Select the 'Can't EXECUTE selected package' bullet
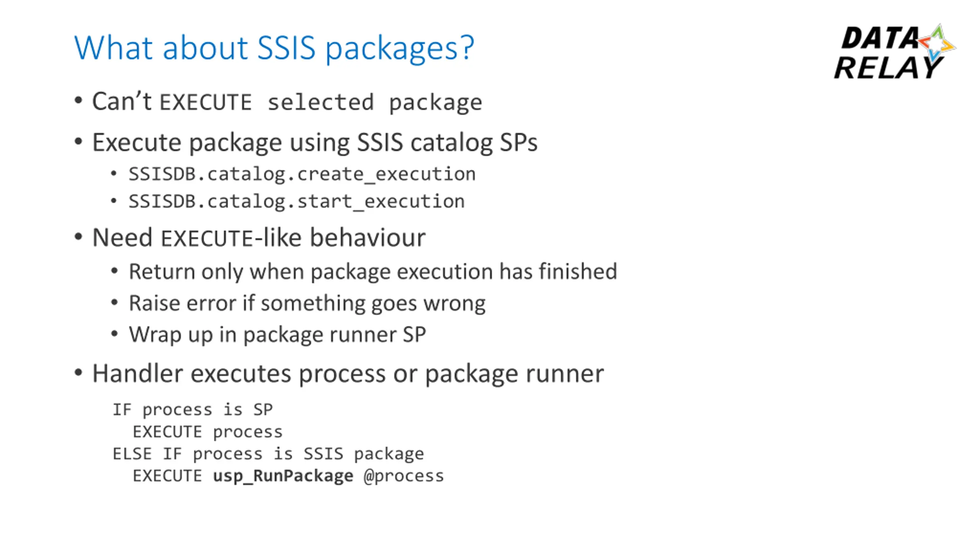 pos(287,102)
